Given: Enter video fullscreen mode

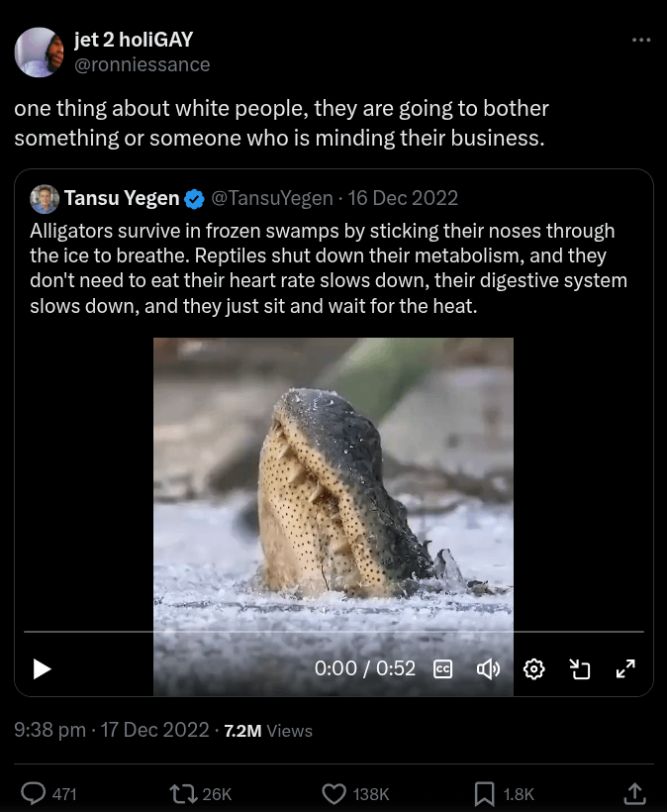Looking at the screenshot, I should tap(625, 669).
